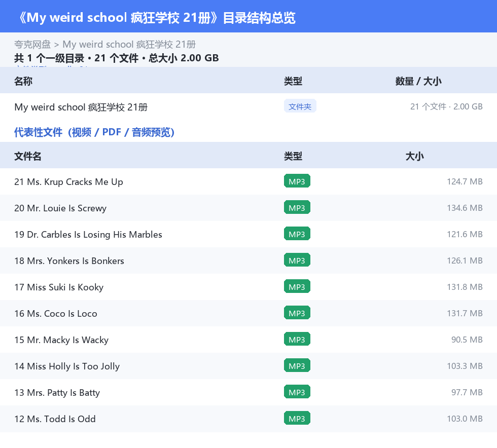Select file 18 Mrs. Yonkers Is Bonkers
The height and width of the screenshot is (448, 497).
tap(248, 260)
